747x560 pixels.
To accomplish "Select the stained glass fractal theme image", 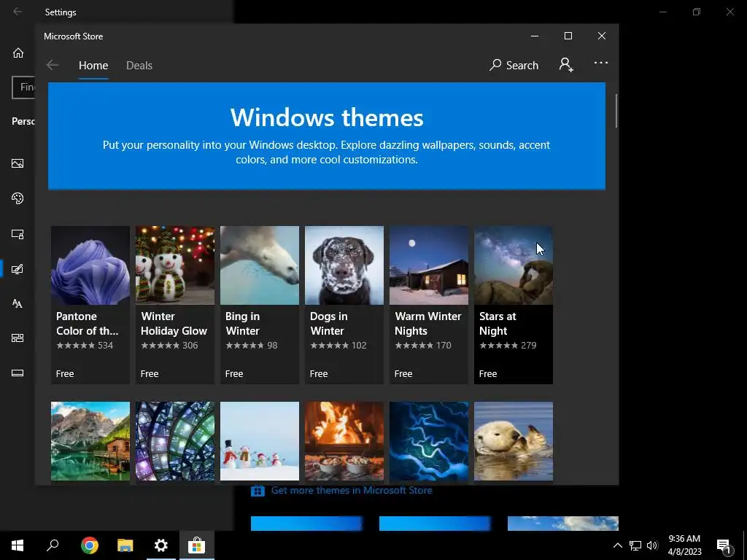I will 175,441.
